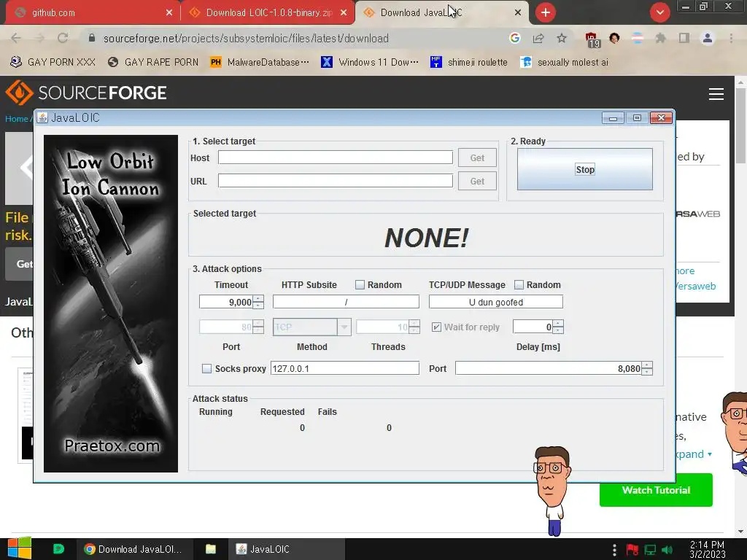This screenshot has width=747, height=560.
Task: Follow the Home breadcrumb link
Action: pos(17,119)
